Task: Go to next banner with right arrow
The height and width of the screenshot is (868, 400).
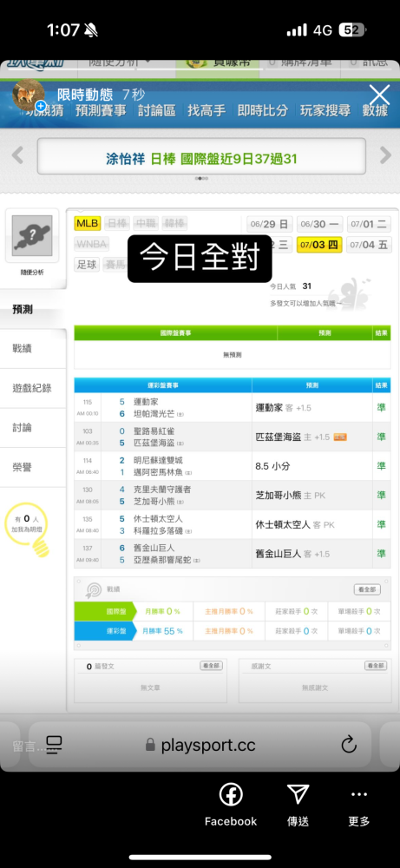Action: pos(385,155)
